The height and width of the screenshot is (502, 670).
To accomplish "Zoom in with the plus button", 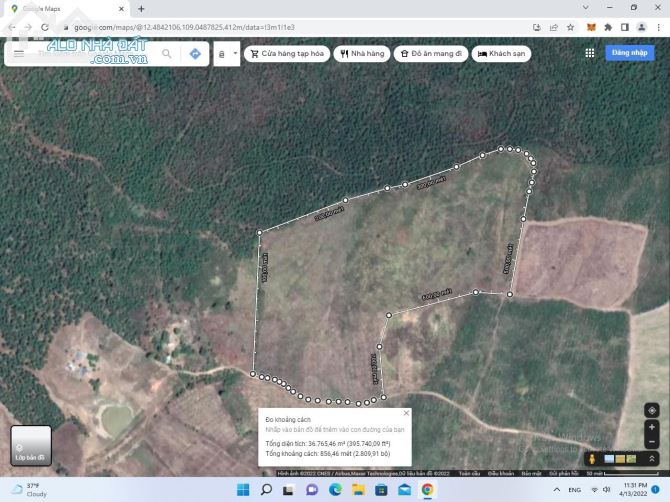I will pos(652,428).
